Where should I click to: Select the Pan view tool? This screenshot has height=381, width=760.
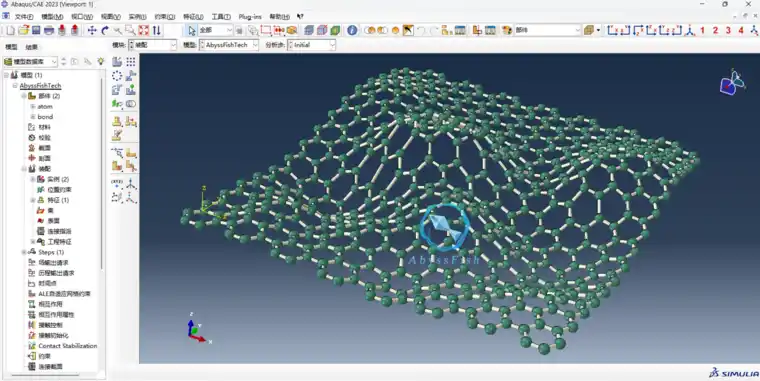[x=92, y=31]
